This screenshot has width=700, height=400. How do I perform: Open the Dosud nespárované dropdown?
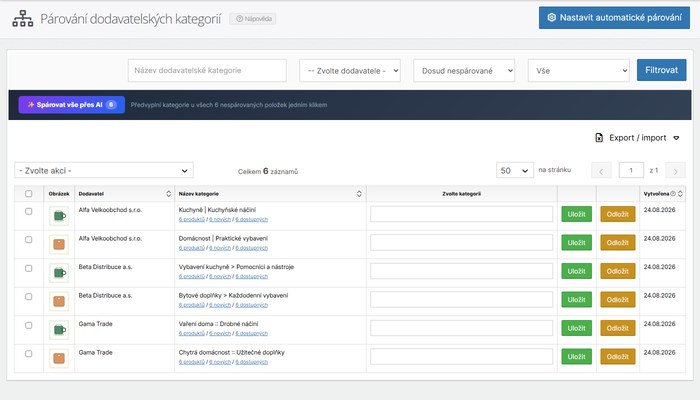464,71
